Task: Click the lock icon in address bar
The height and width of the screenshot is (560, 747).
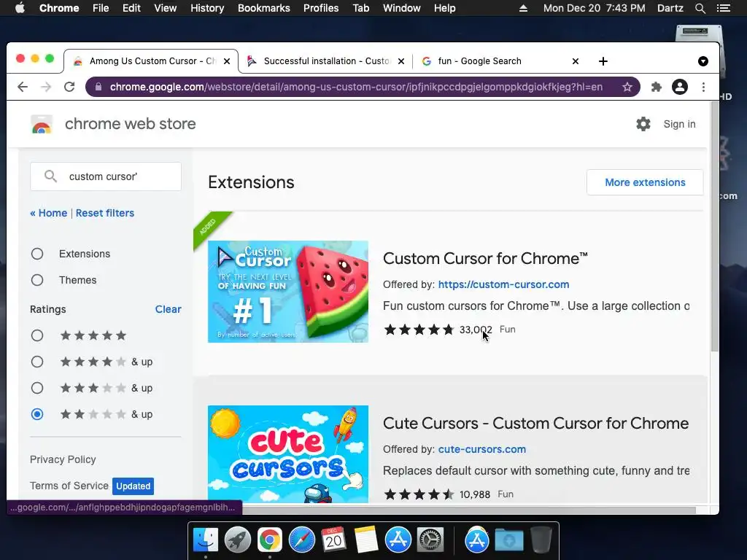Action: [98, 87]
